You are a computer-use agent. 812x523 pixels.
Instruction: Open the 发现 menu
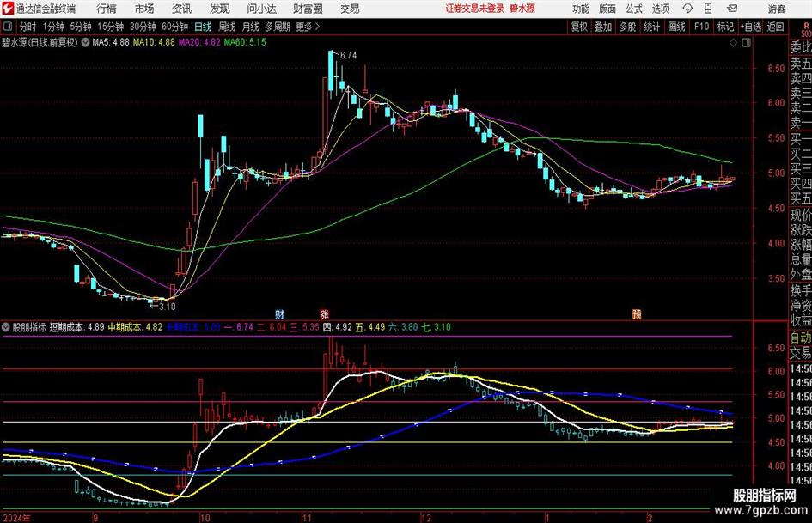tap(220, 9)
